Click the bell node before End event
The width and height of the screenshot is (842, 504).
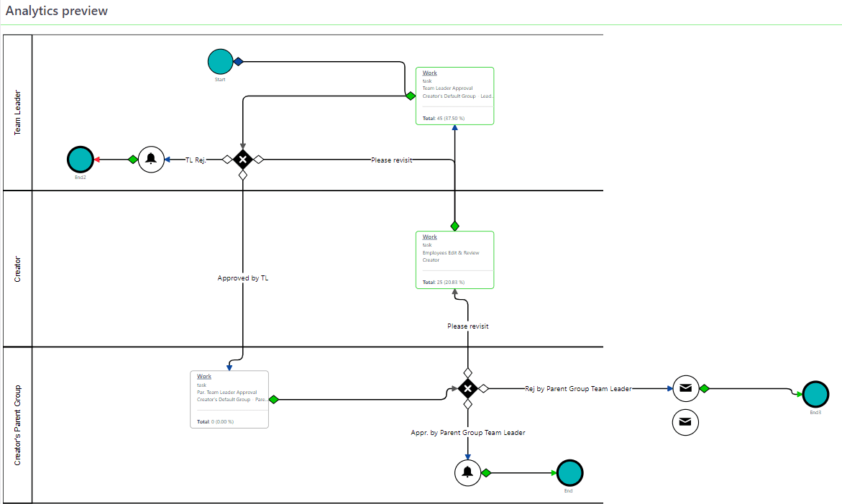468,472
